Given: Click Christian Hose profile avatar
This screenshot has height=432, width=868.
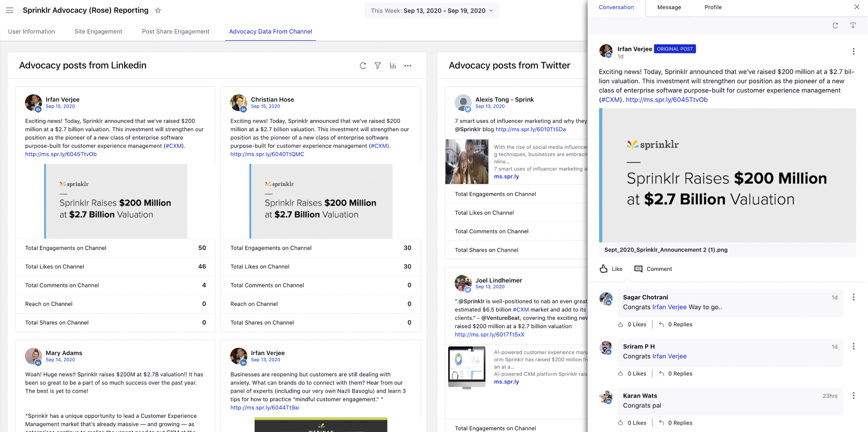Looking at the screenshot, I should pos(238,103).
